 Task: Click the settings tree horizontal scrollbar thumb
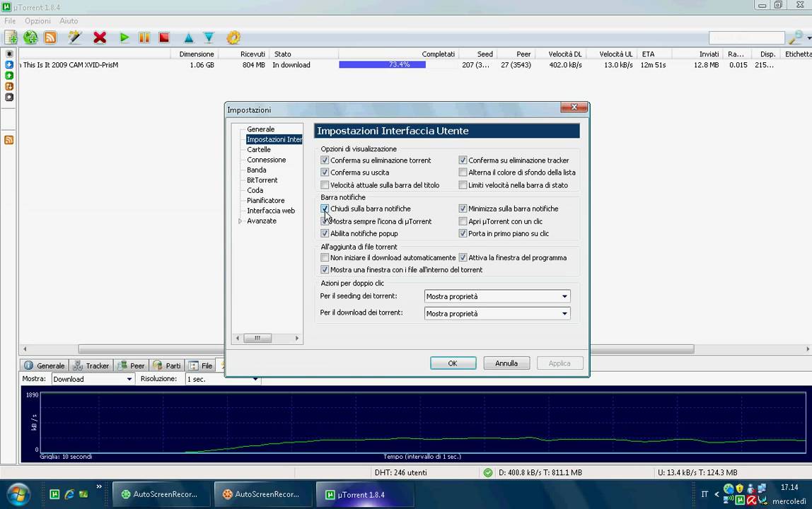coord(257,338)
